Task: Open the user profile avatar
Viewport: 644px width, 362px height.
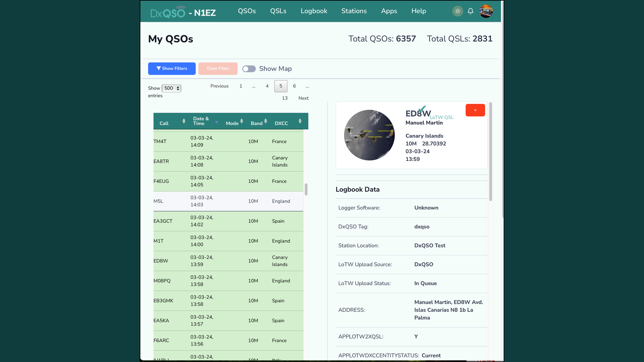Action: (486, 11)
